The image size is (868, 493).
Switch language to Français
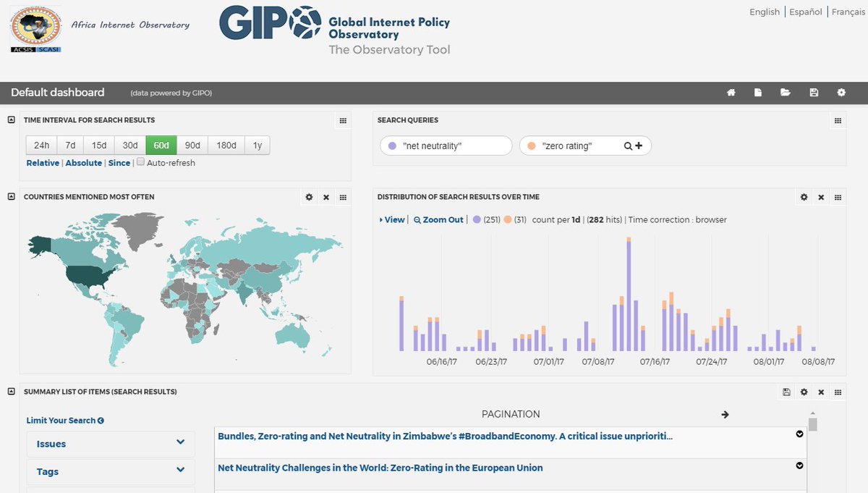click(848, 12)
